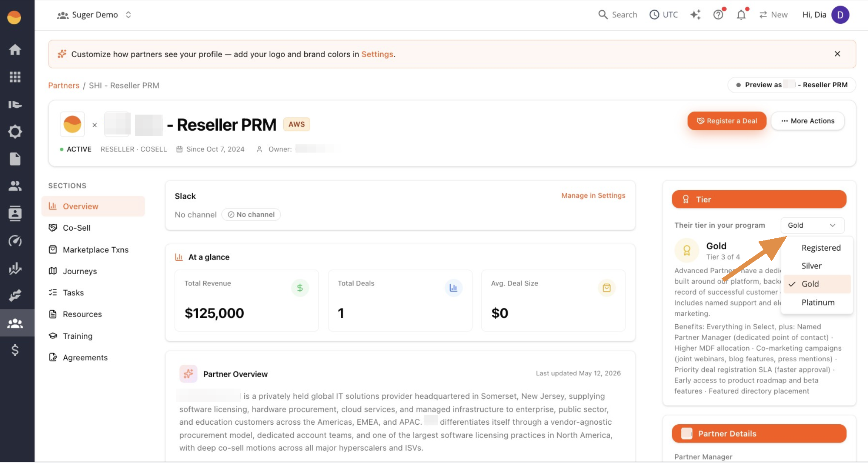Viewport: 868px width, 463px height.
Task: Select the Training section
Action: [x=93, y=336]
